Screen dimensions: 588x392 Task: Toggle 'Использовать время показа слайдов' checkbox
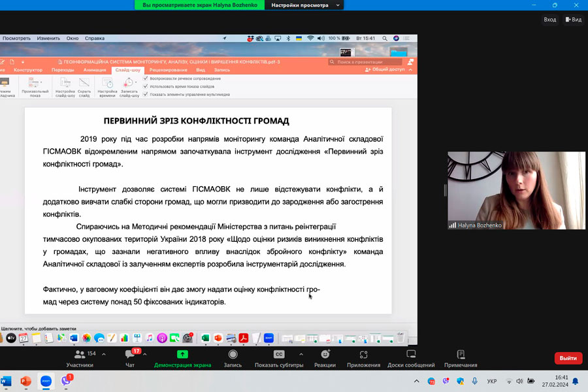pos(146,86)
